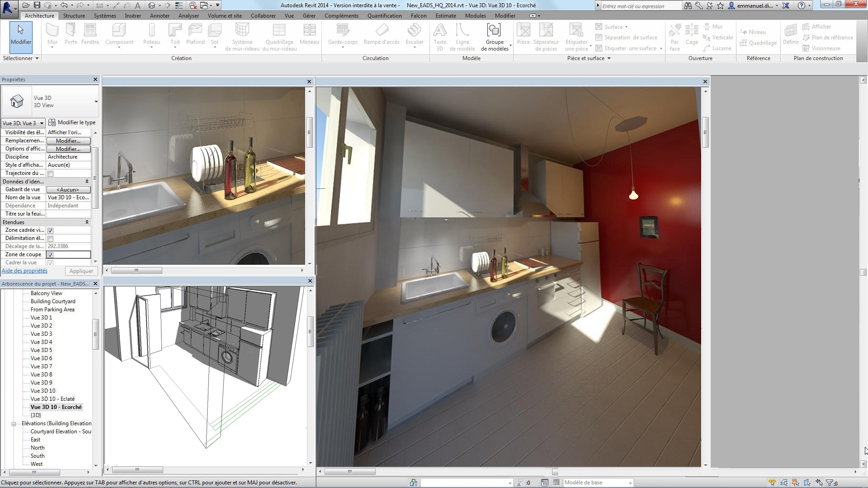Open the Aide des propriétés link

coord(24,271)
